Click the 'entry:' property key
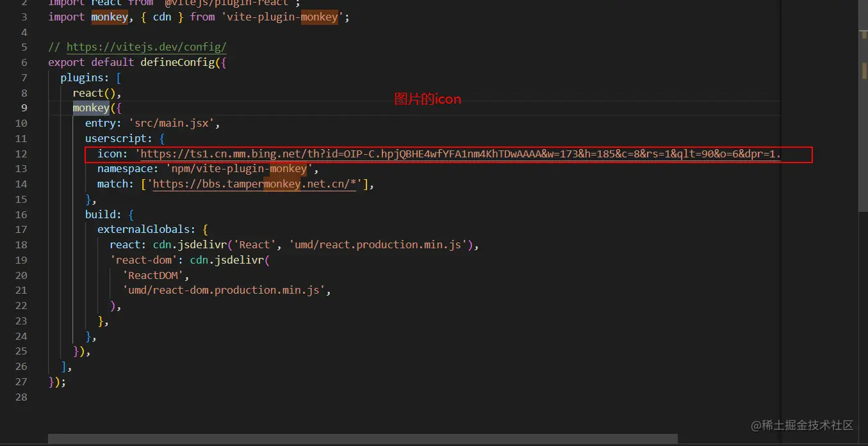 pyautogui.click(x=104, y=123)
